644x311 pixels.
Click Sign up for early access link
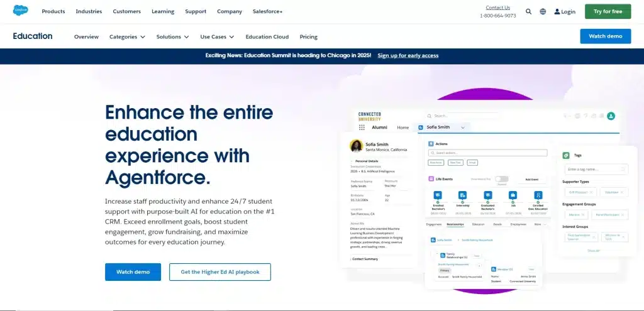(408, 55)
